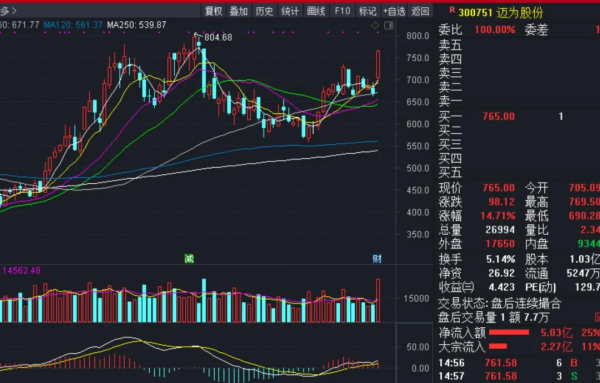The image size is (600, 383).
Task: Click the 复权 toolbar button
Action: point(213,11)
